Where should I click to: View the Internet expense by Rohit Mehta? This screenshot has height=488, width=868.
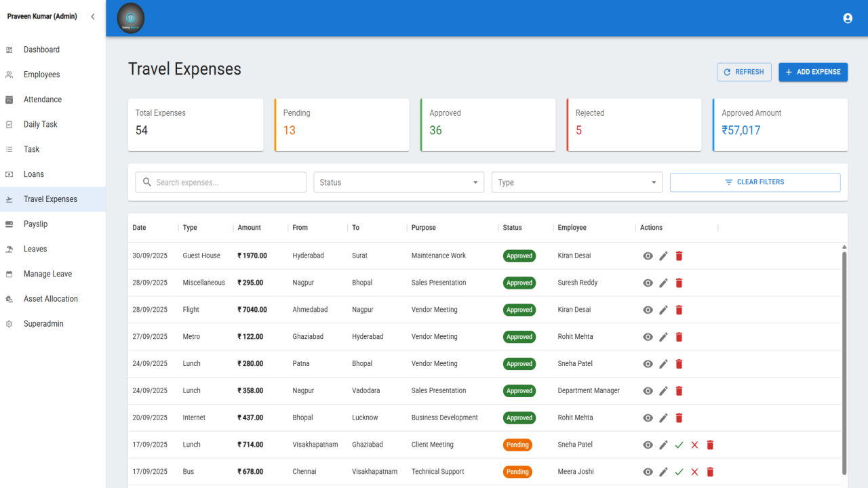click(648, 418)
